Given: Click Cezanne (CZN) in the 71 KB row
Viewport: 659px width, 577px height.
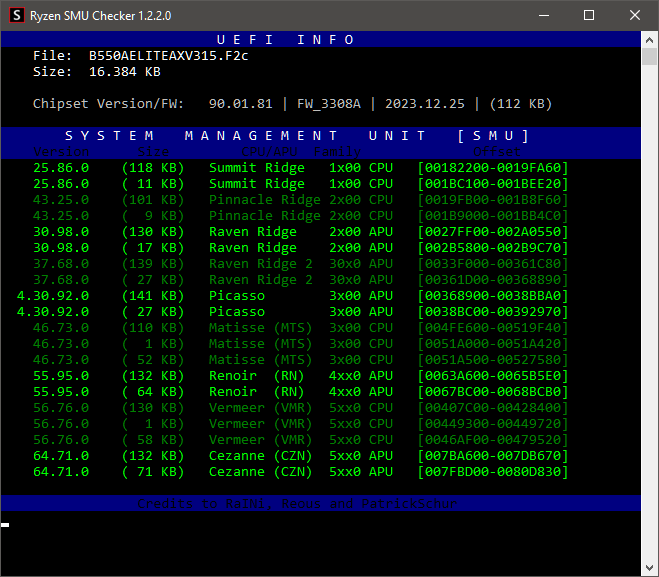Looking at the screenshot, I should 261,471.
